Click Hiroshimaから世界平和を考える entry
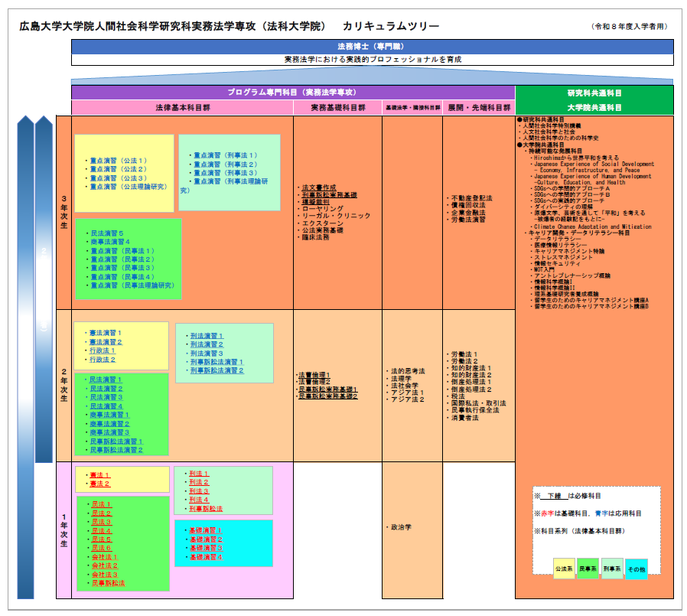The height and width of the screenshot is (616, 687). [576, 158]
